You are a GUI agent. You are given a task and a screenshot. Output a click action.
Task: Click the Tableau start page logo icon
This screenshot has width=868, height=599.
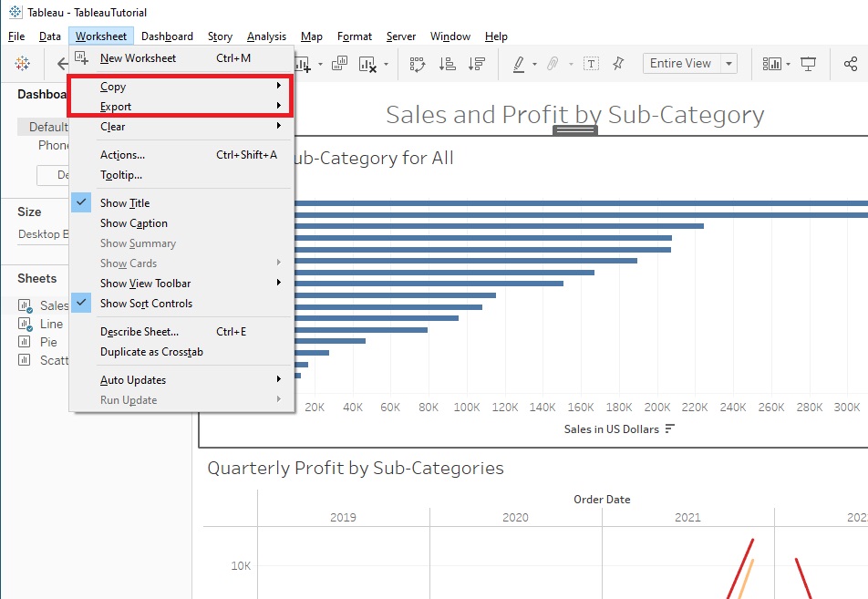[x=23, y=63]
